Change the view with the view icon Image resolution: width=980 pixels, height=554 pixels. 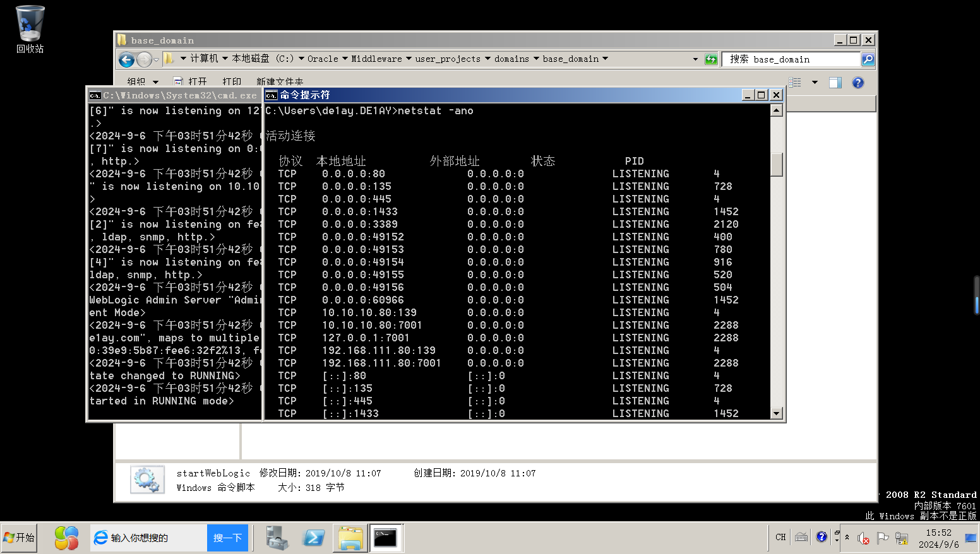(795, 83)
